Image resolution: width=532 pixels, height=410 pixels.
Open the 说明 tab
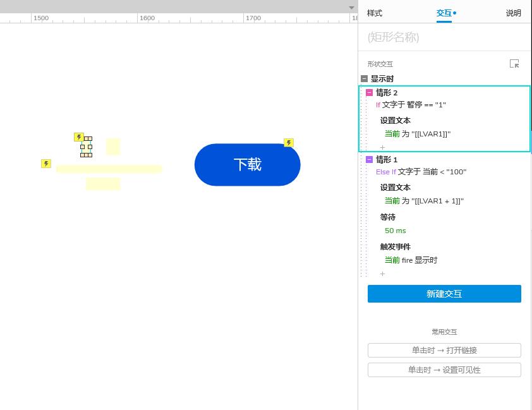click(x=513, y=13)
